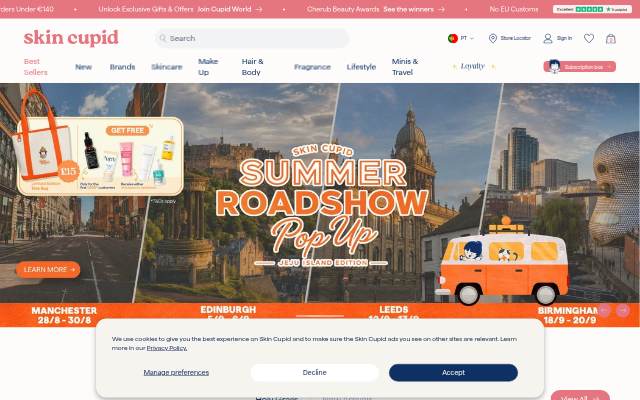
Task: Click the GET FREE promo card
Action: [x=100, y=156]
